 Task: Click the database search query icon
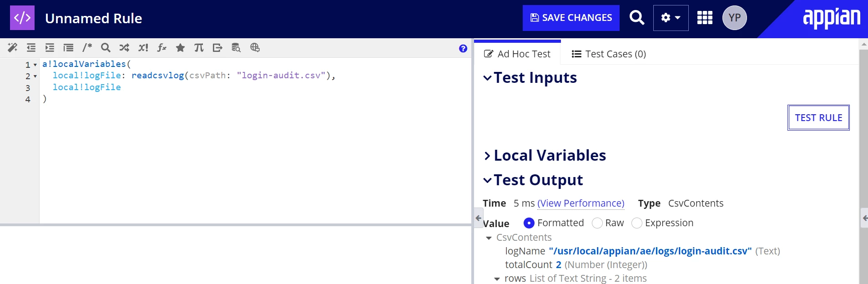(x=236, y=48)
